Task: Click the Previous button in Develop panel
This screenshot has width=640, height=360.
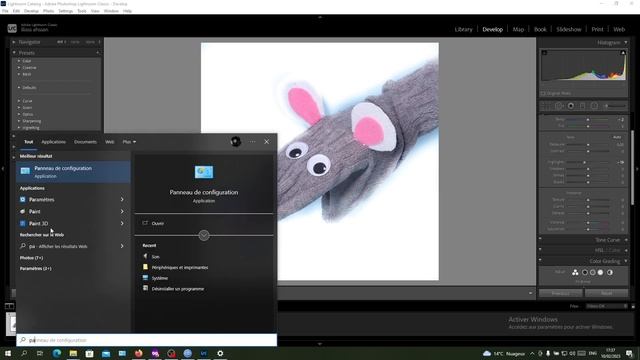Action: tap(560, 293)
